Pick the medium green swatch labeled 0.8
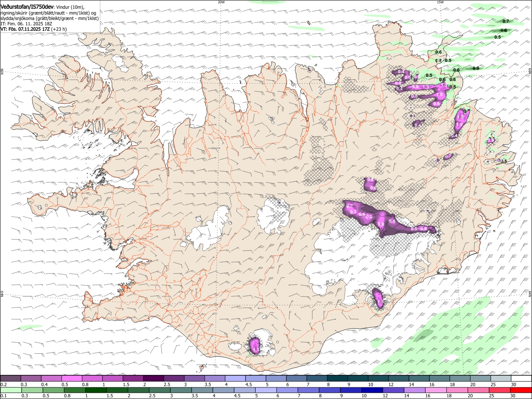Image resolution: width=532 pixels, height=399 pixels. pos(74,390)
